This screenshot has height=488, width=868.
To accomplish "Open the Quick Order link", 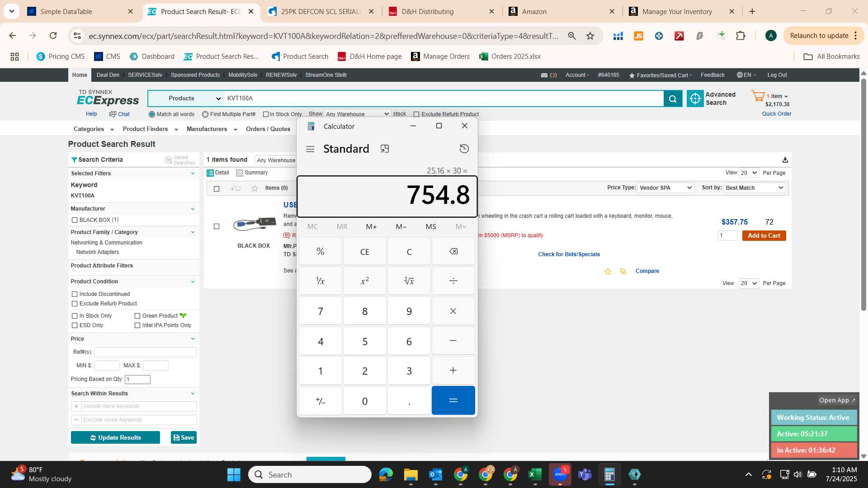I will (x=777, y=114).
